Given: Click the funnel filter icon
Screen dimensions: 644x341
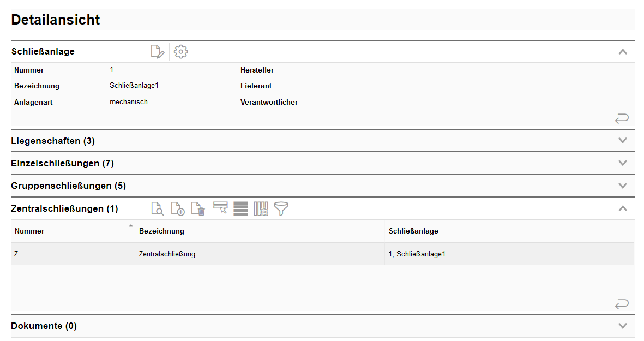Looking at the screenshot, I should (x=281, y=208).
